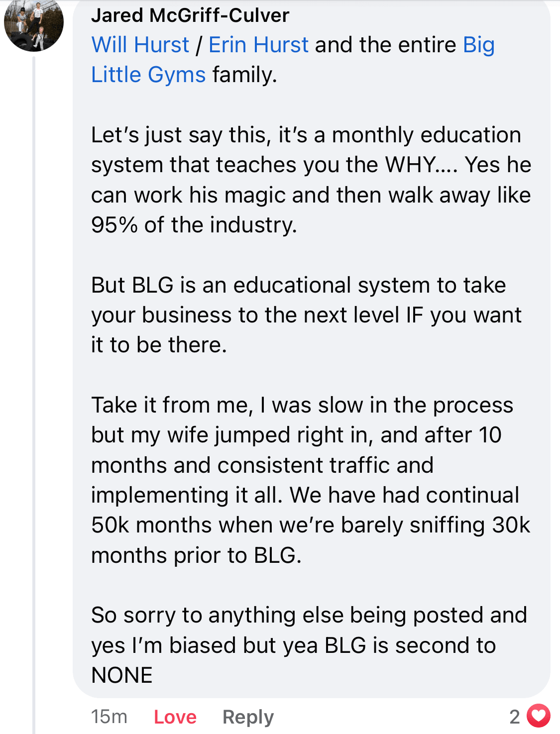
Task: Click the text "months prior to BLG."
Action: [x=196, y=555]
